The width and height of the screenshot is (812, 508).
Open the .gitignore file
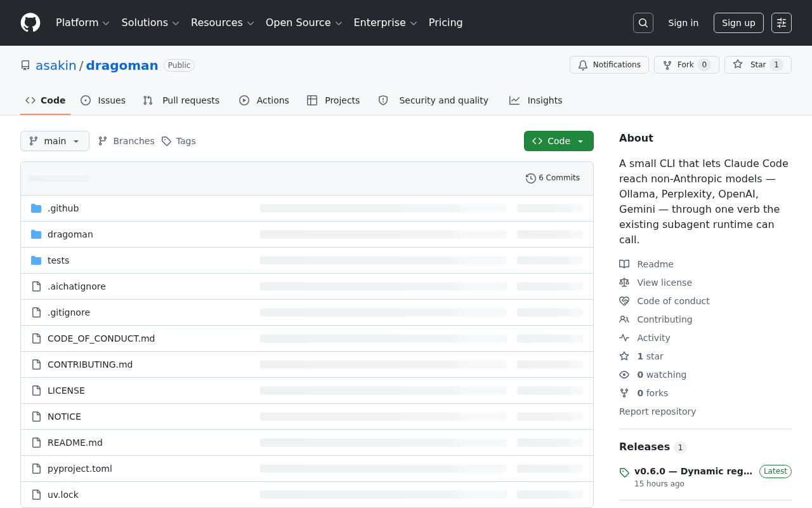[x=69, y=312]
